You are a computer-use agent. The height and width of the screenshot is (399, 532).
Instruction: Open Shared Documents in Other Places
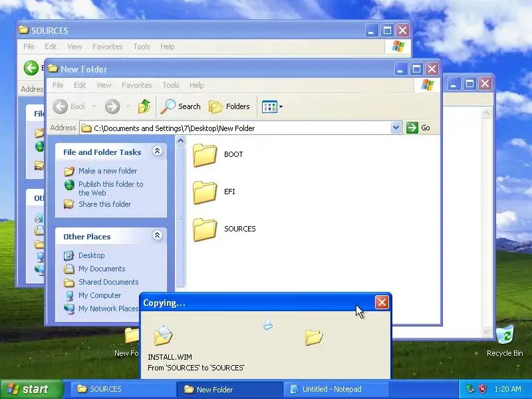pyautogui.click(x=108, y=282)
